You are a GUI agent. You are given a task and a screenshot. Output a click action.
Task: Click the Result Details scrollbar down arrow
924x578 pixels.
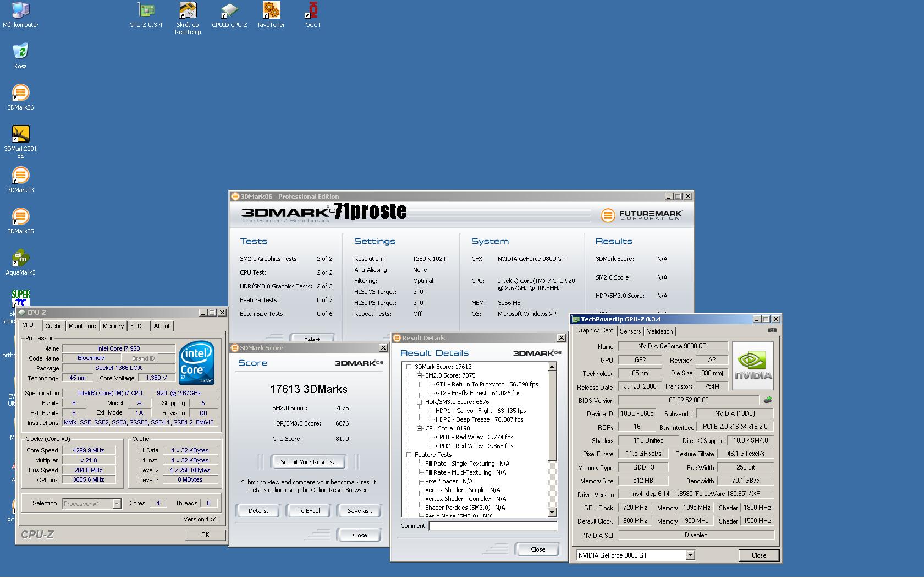pyautogui.click(x=552, y=512)
